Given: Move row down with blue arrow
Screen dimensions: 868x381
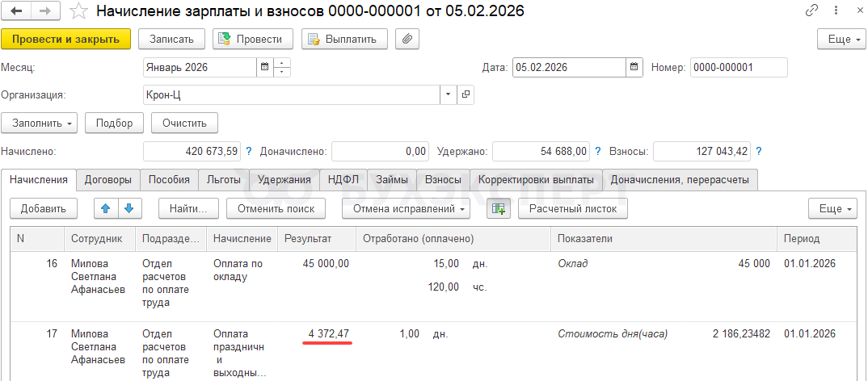Looking at the screenshot, I should (x=129, y=209).
